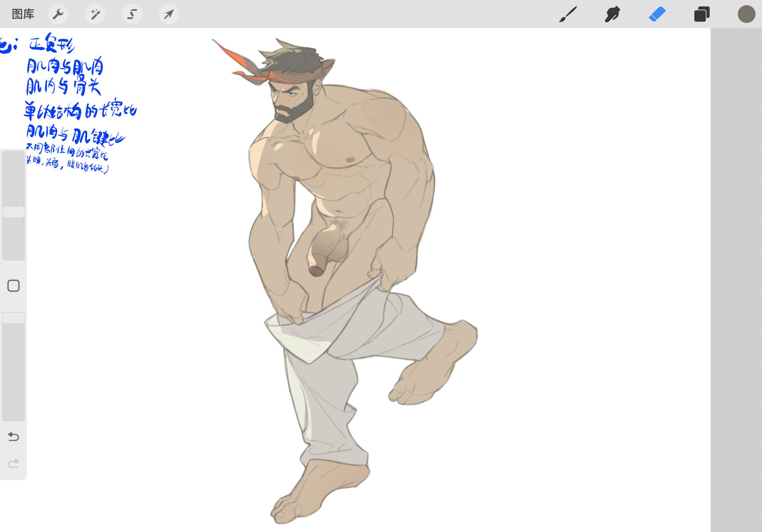Image resolution: width=762 pixels, height=532 pixels.
Task: Toggle the active blue Eraser tool
Action: (x=657, y=14)
